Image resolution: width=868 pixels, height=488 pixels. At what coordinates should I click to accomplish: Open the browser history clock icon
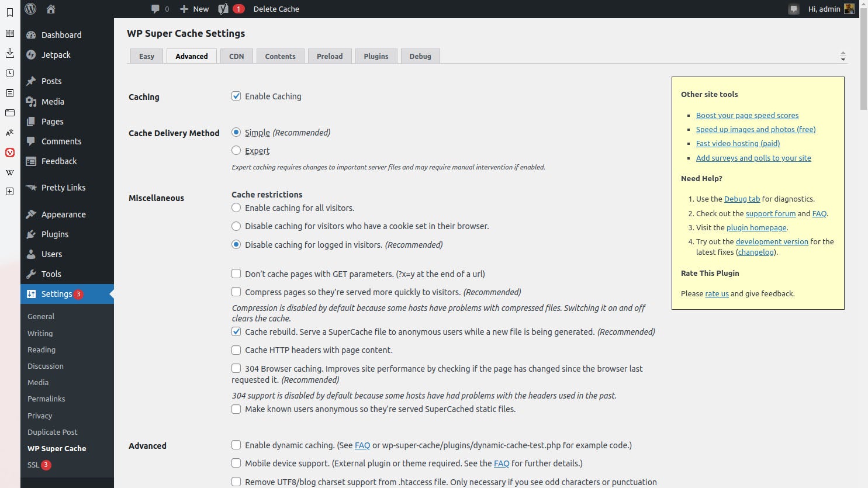10,73
